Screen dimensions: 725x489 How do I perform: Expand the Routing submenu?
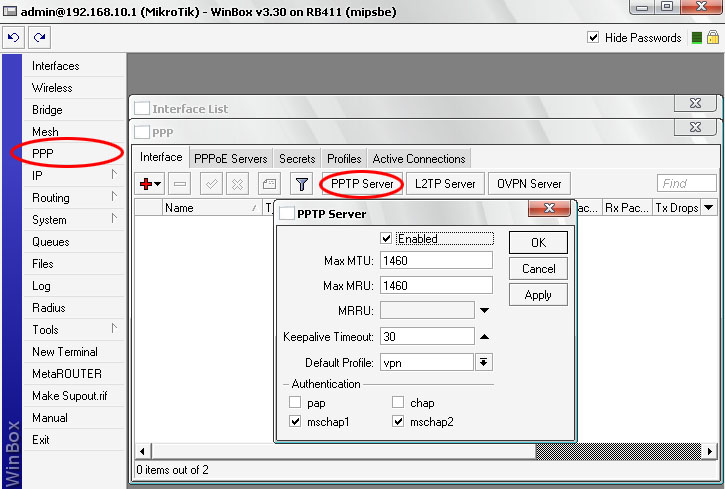[114, 197]
